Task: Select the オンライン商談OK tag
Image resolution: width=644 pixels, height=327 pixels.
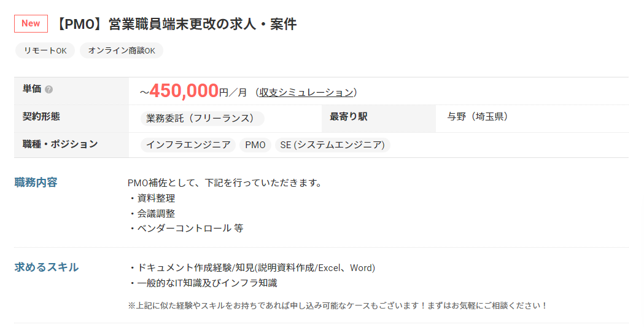Action: pyautogui.click(x=122, y=50)
